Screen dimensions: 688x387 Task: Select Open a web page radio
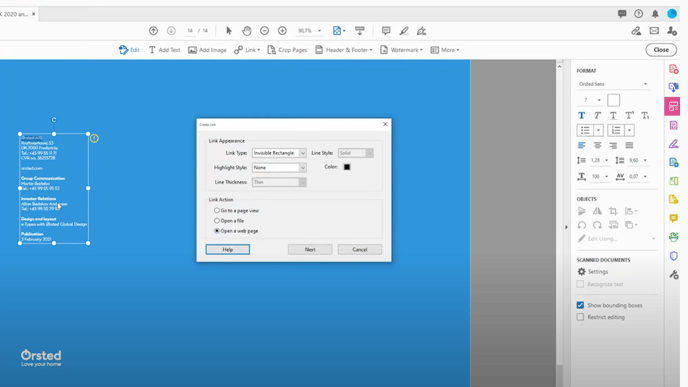click(217, 231)
